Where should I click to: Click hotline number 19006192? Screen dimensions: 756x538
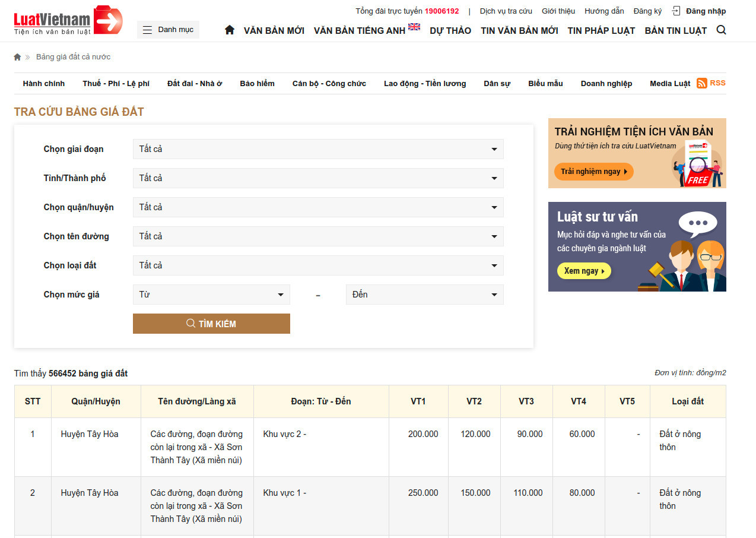coord(441,11)
